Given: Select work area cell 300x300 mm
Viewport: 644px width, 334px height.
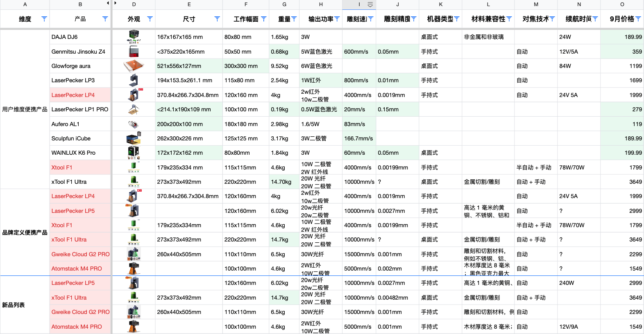Looking at the screenshot, I should coord(246,66).
